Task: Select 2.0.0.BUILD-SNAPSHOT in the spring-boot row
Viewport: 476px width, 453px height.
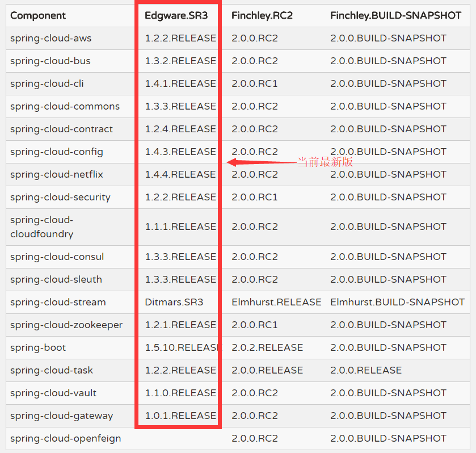Action: 388,347
